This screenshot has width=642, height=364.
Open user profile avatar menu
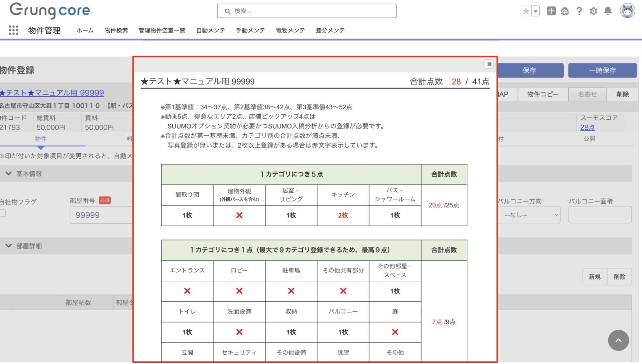click(627, 11)
